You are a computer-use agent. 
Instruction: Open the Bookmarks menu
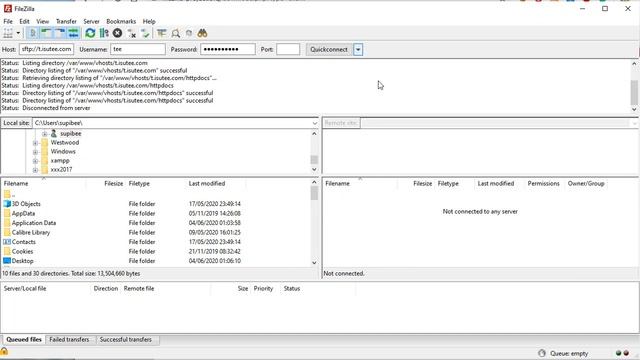click(121, 21)
